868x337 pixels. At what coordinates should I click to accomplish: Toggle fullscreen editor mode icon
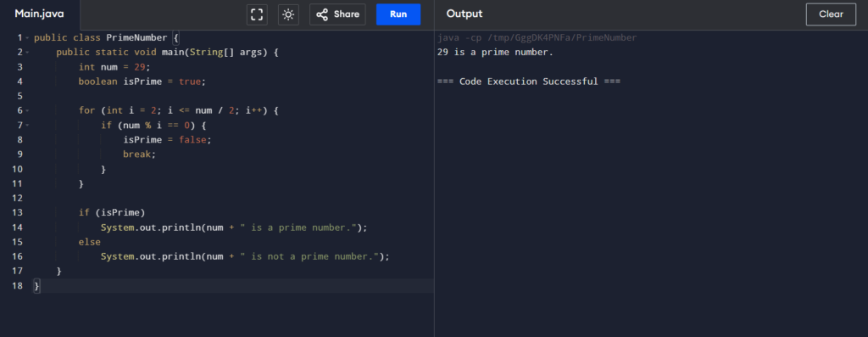pyautogui.click(x=257, y=14)
